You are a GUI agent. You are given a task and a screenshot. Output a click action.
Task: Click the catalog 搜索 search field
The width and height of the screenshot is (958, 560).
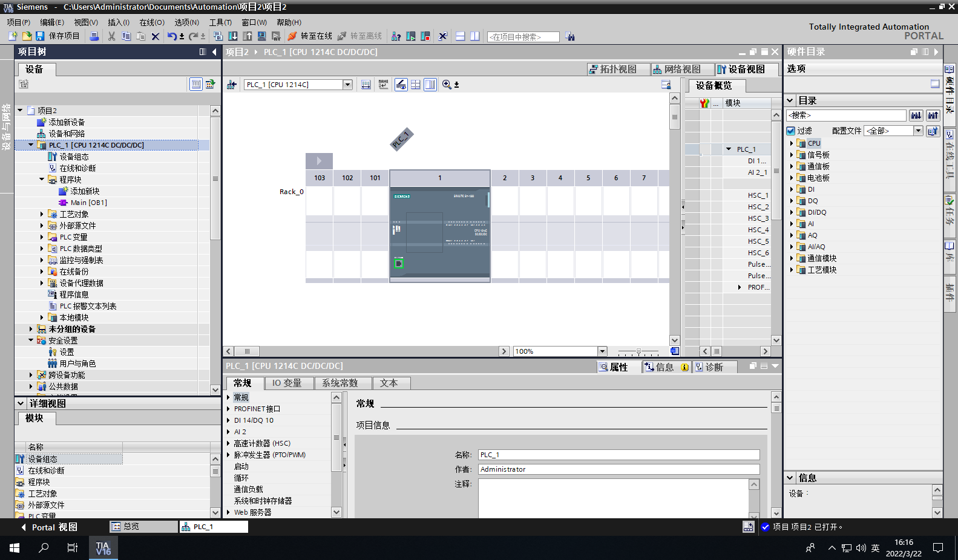846,115
